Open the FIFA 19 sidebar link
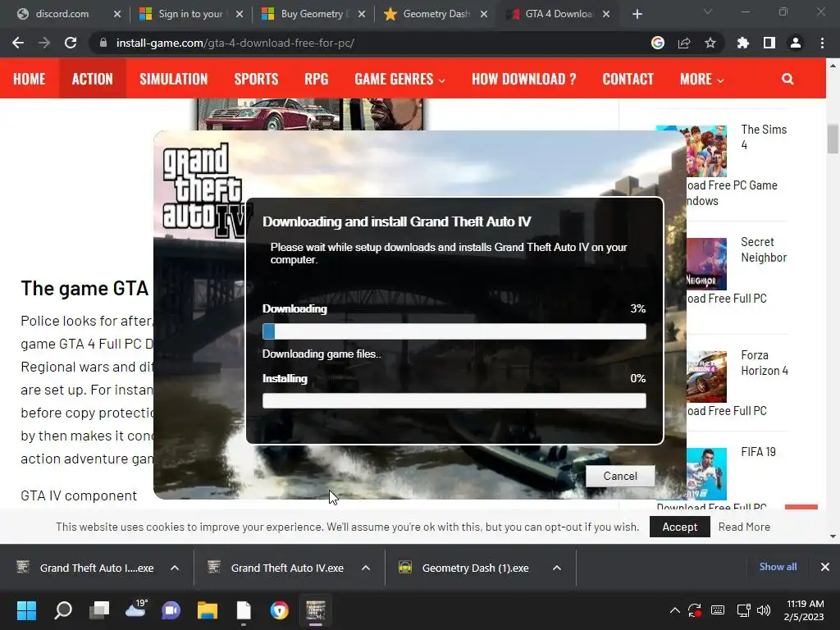This screenshot has height=630, width=840. point(758,452)
